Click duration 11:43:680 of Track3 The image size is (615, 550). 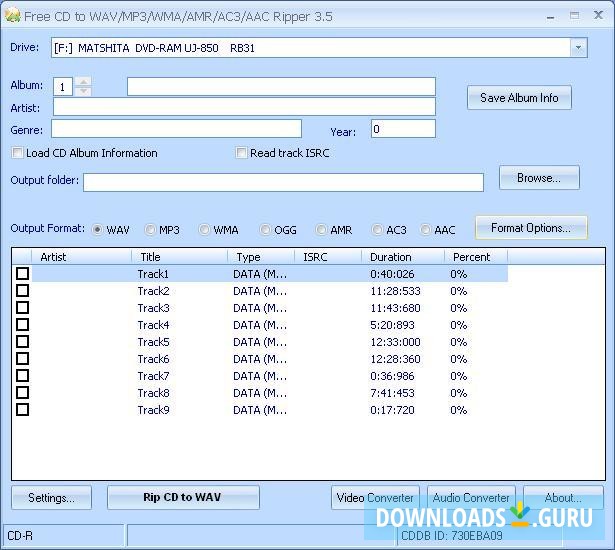[x=395, y=308]
